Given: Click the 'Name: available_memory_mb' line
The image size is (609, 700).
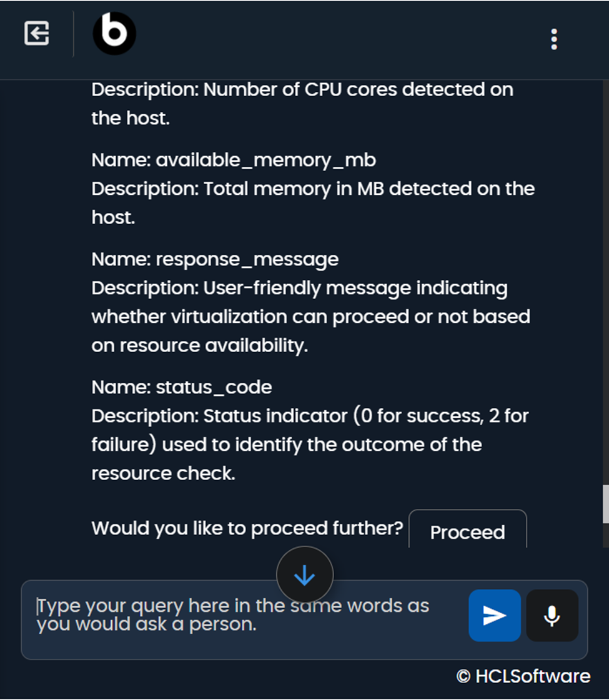Looking at the screenshot, I should click(234, 160).
